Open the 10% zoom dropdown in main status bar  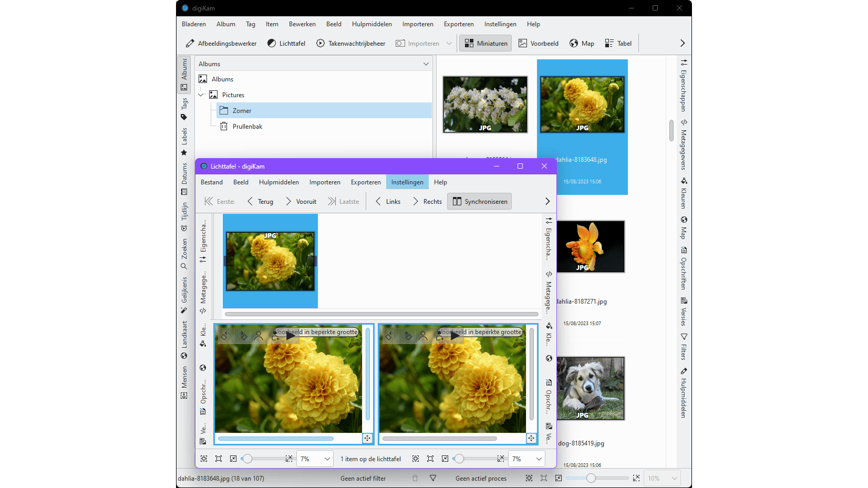pyautogui.click(x=663, y=479)
